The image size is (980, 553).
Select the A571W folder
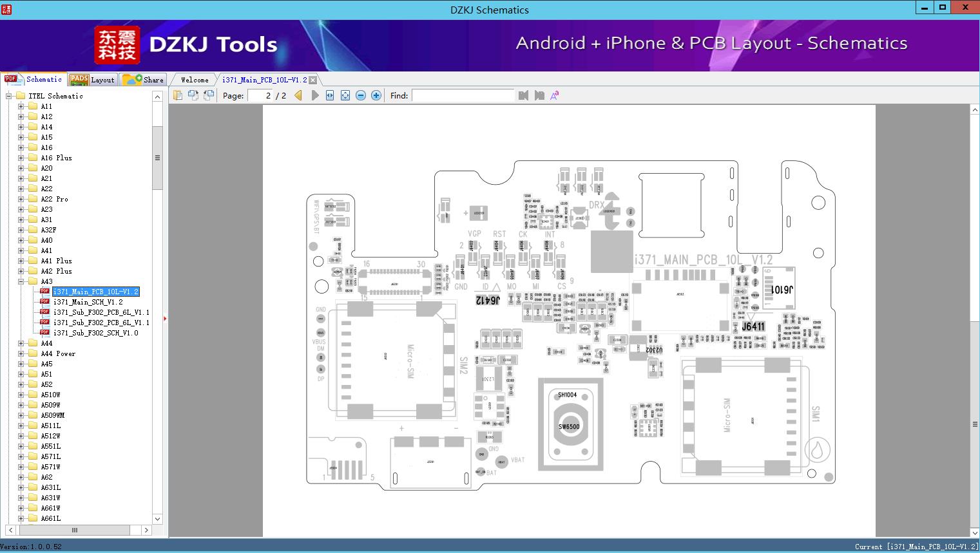[x=50, y=467]
